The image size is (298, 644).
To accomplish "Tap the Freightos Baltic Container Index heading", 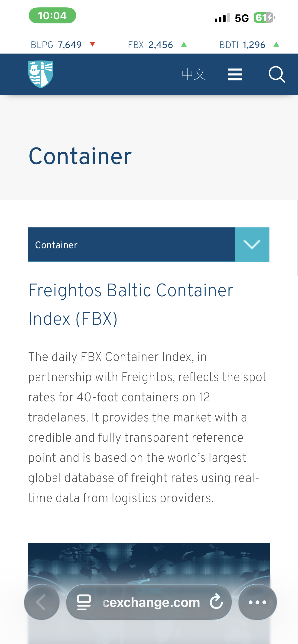I will click(131, 305).
